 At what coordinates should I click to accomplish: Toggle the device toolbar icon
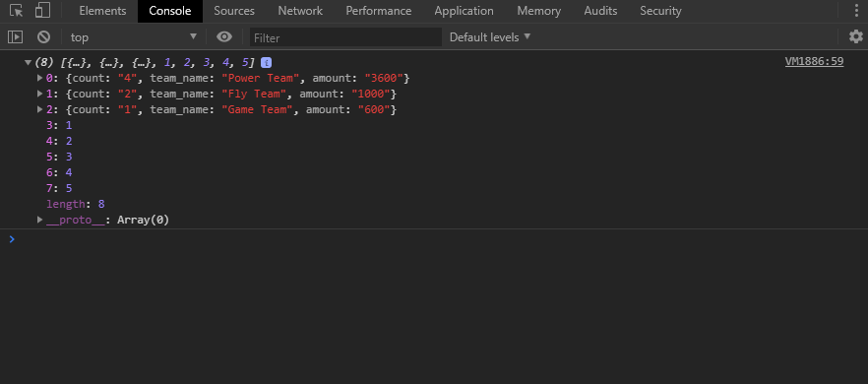pyautogui.click(x=42, y=11)
